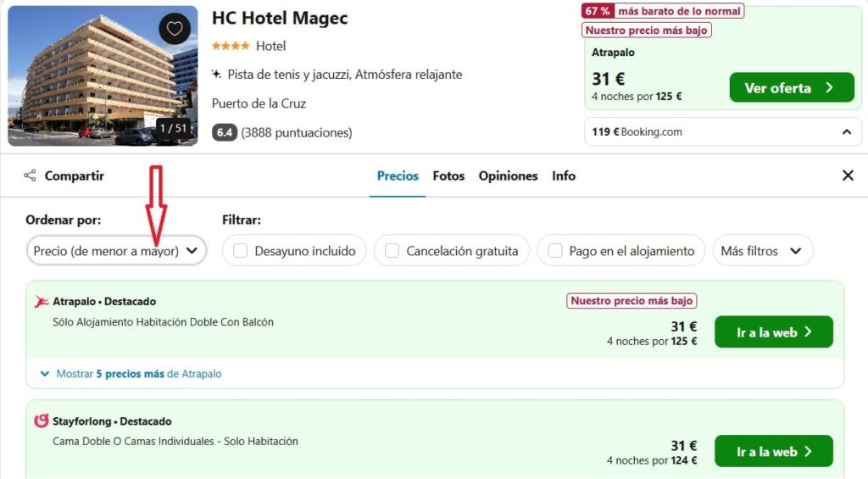
Task: Save hotel with the heart icon
Action: 175,28
